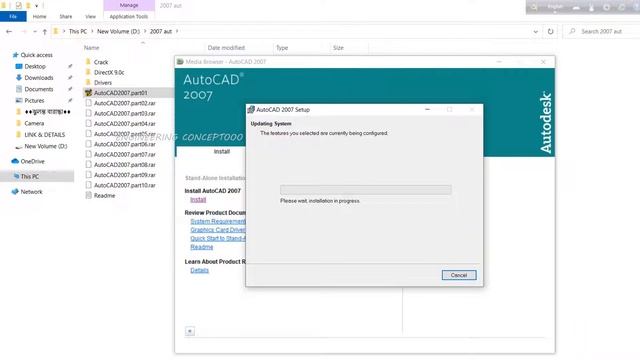Select AutoCAD2007.part06.rar file
Image resolution: width=640 pixels, height=360 pixels.
click(x=124, y=144)
